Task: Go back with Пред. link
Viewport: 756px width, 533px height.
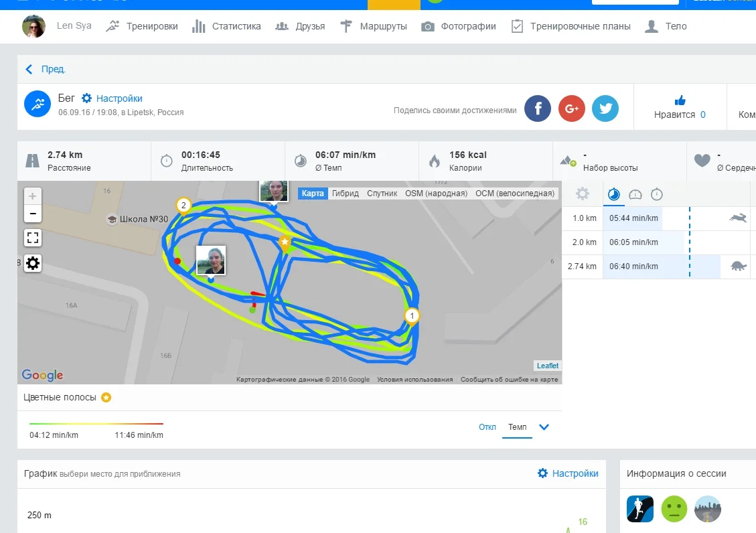Action: (x=46, y=69)
